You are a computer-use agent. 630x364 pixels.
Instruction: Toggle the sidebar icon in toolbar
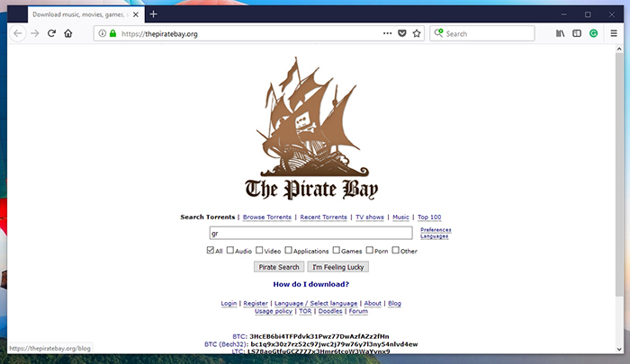click(577, 33)
